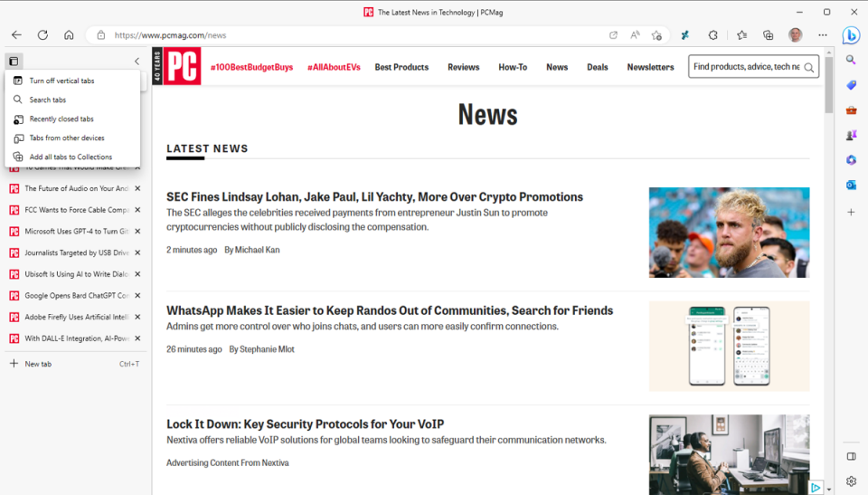868x495 pixels.
Task: Open page in app icon in address bar
Action: point(613,35)
